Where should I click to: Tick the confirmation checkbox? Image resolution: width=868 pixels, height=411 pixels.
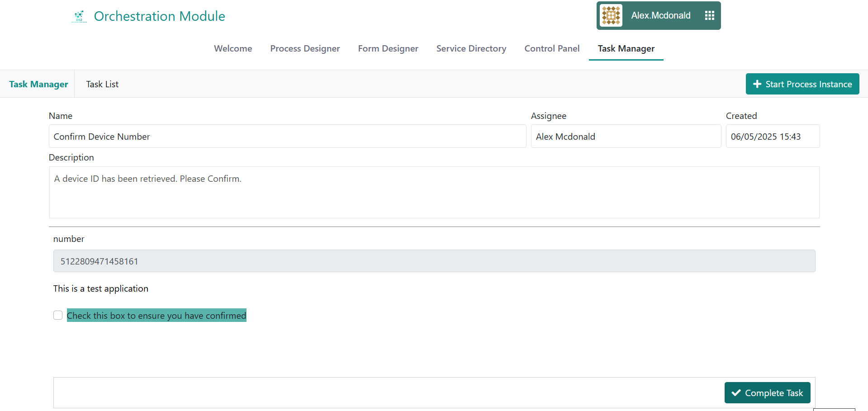click(58, 315)
